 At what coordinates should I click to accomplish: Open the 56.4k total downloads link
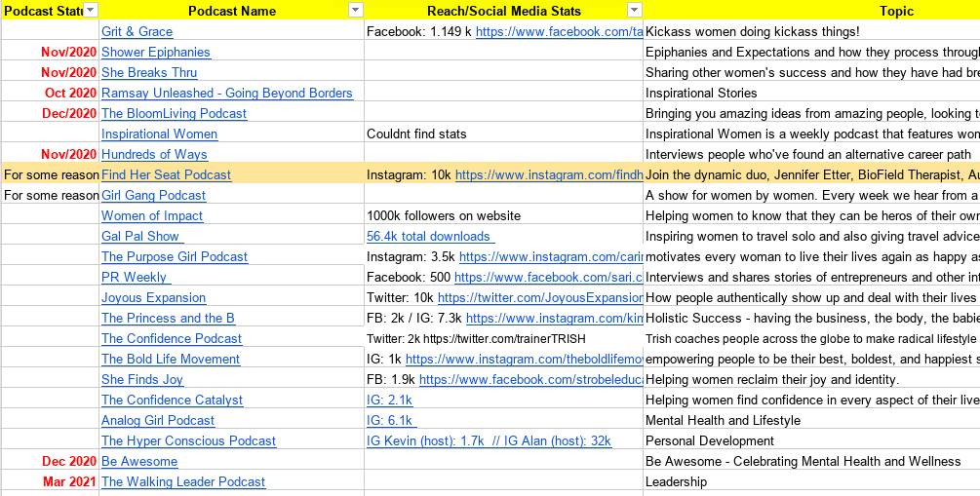(431, 236)
